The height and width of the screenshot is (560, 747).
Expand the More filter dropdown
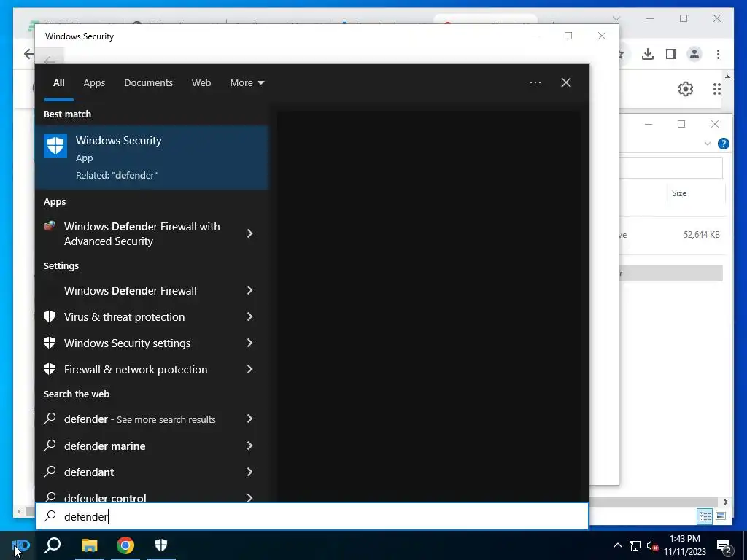[247, 82]
